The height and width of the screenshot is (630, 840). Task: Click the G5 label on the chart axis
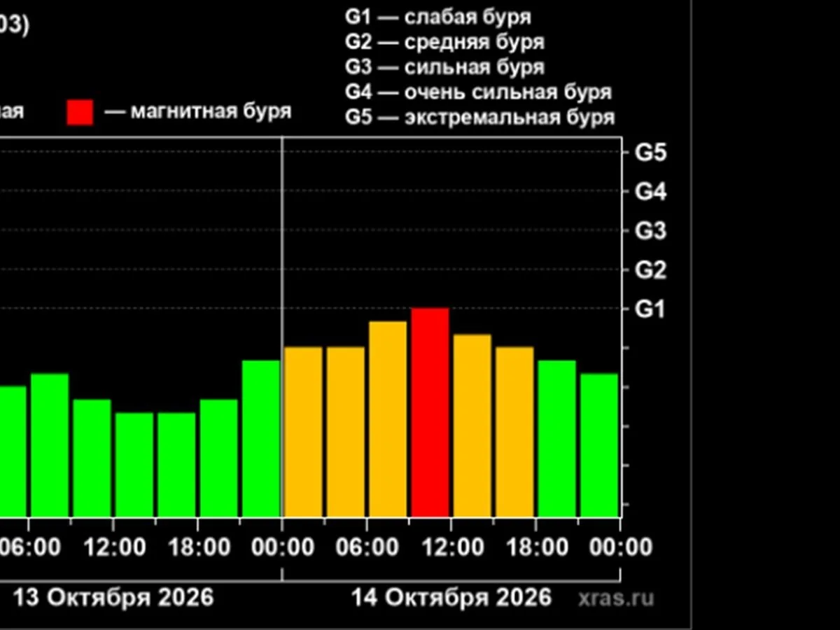pyautogui.click(x=650, y=153)
